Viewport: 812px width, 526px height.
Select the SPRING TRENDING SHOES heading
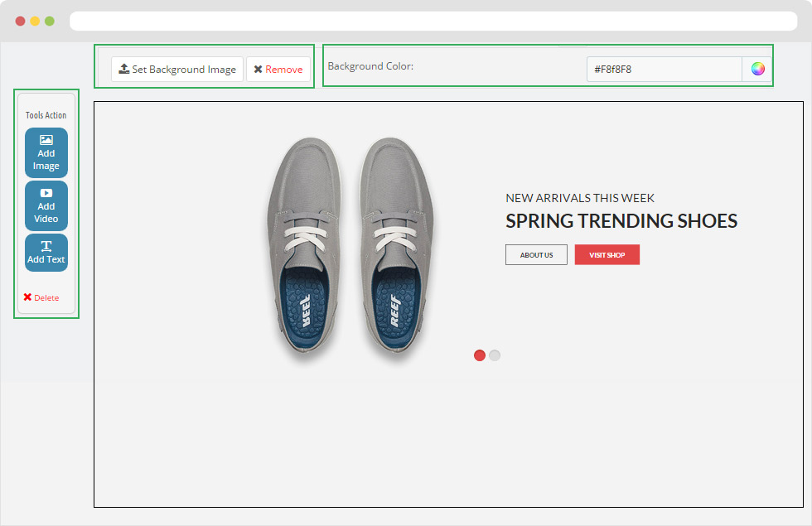click(x=621, y=221)
